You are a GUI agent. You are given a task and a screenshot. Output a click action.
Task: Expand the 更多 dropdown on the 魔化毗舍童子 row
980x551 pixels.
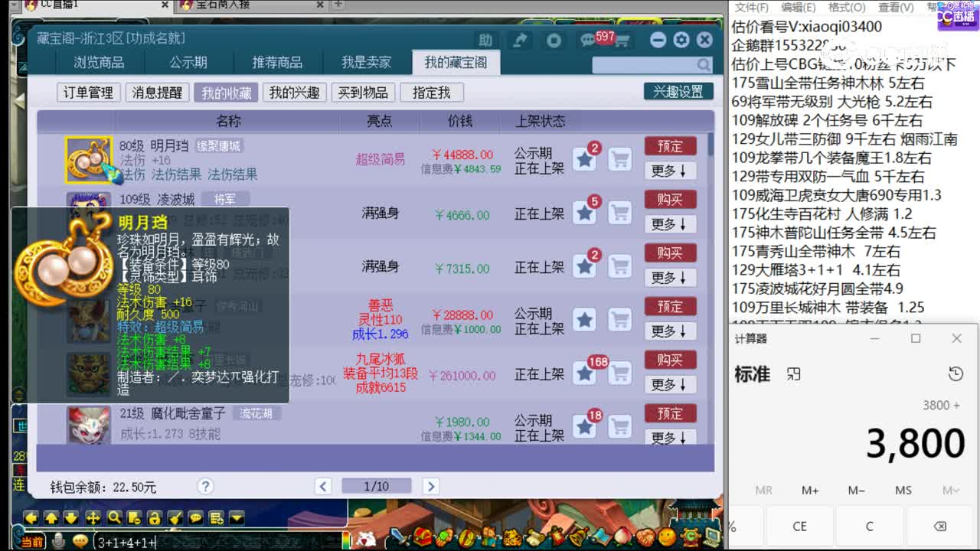(x=670, y=438)
